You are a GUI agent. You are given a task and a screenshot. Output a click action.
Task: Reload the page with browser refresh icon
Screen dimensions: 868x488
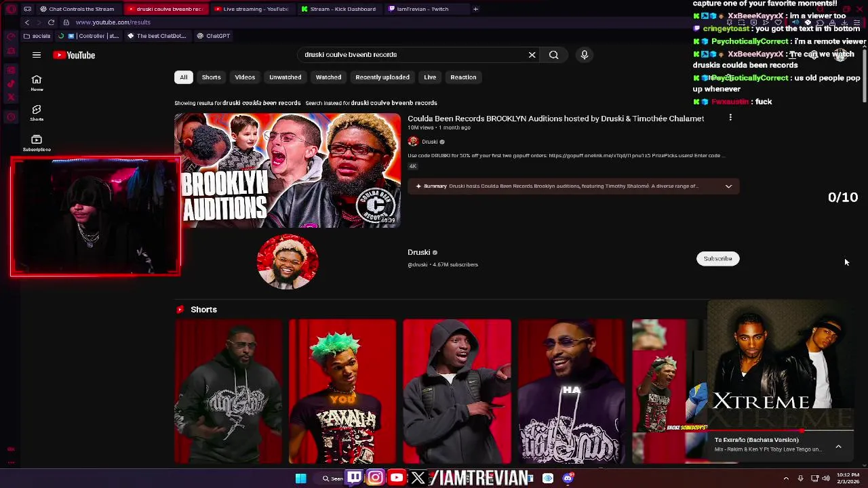[51, 22]
